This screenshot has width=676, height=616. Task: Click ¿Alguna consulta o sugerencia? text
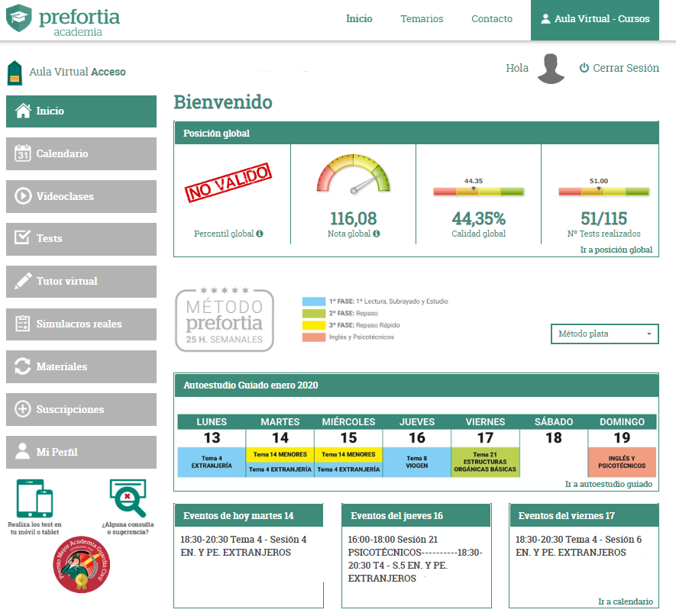(128, 528)
